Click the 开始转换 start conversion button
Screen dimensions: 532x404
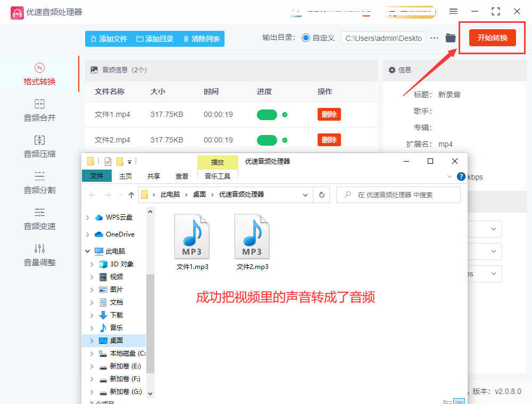point(492,38)
